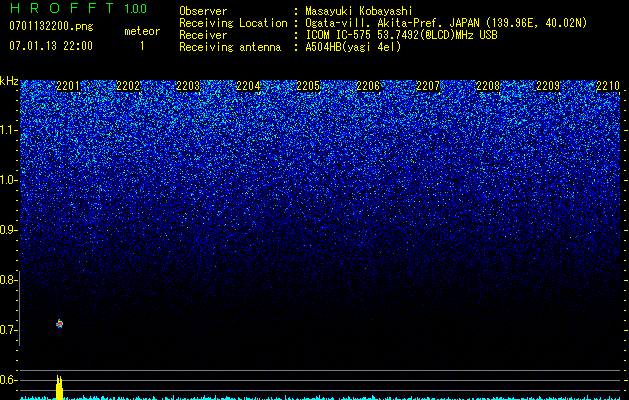Viewport: 629px width, 400px height.
Task: Click the meteor label
Action: [x=142, y=31]
